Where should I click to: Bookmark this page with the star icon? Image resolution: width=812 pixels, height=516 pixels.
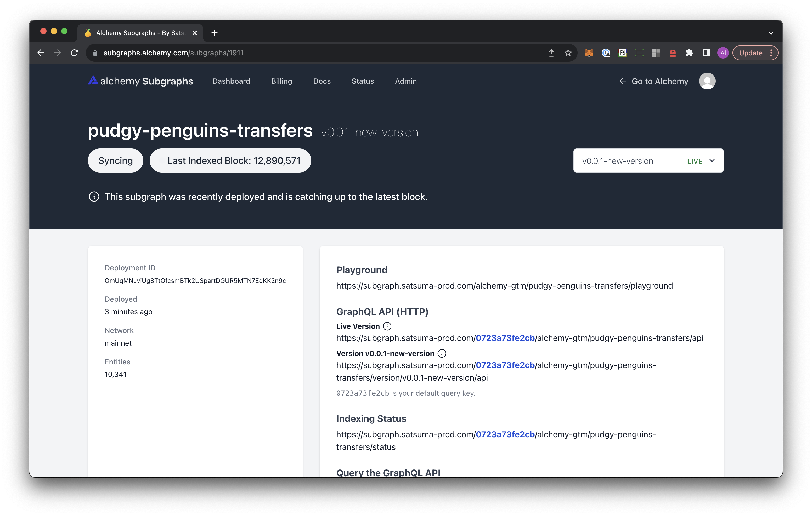568,53
